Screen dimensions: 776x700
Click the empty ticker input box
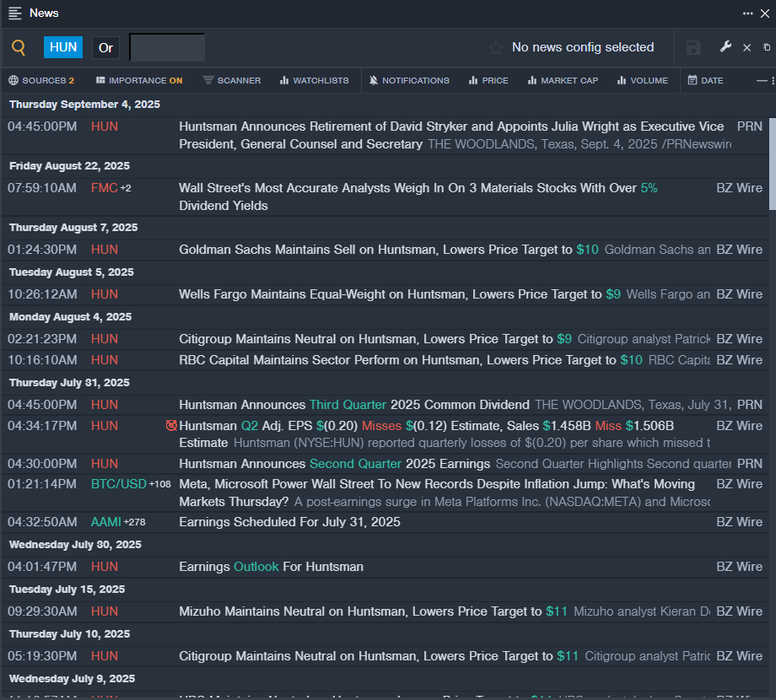pos(167,47)
